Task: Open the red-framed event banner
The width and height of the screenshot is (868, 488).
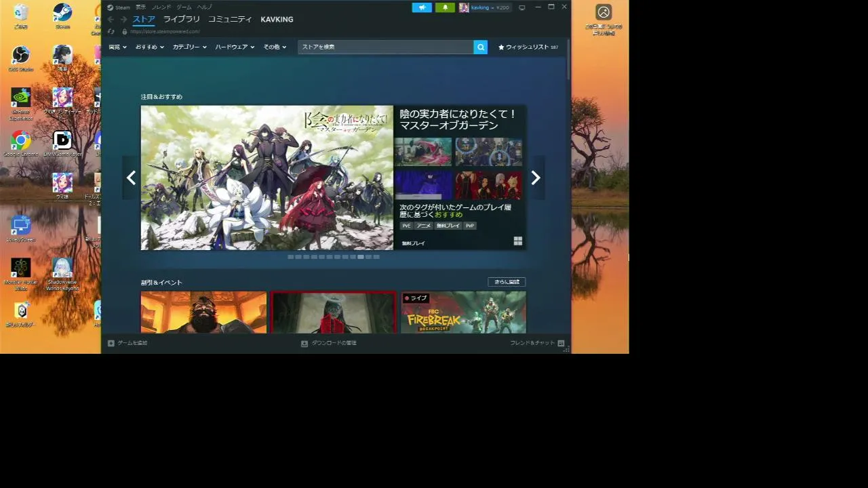Action: [x=333, y=312]
